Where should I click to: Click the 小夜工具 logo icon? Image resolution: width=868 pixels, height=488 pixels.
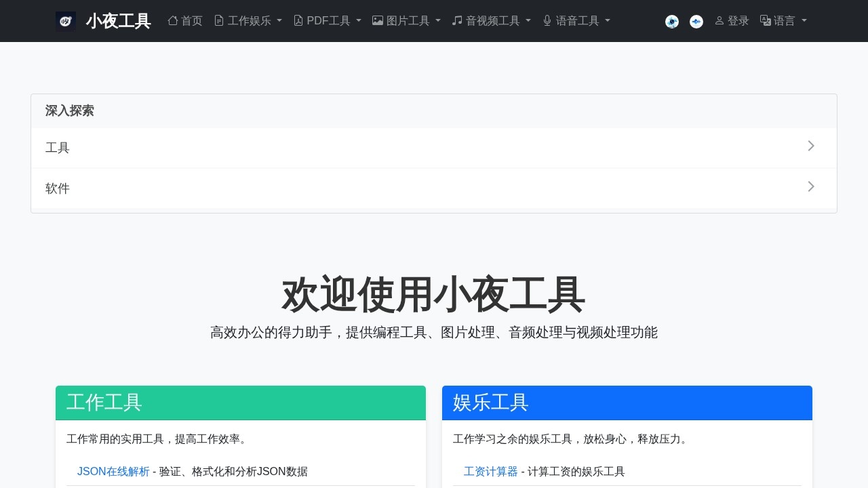(65, 21)
